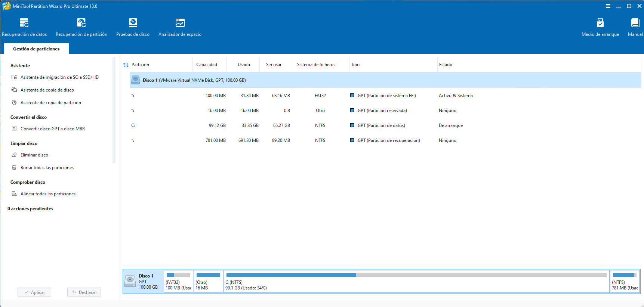This screenshot has width=644, height=307.
Task: Select C:(NTFS) 99.1 GB block in disk map
Action: point(416,281)
